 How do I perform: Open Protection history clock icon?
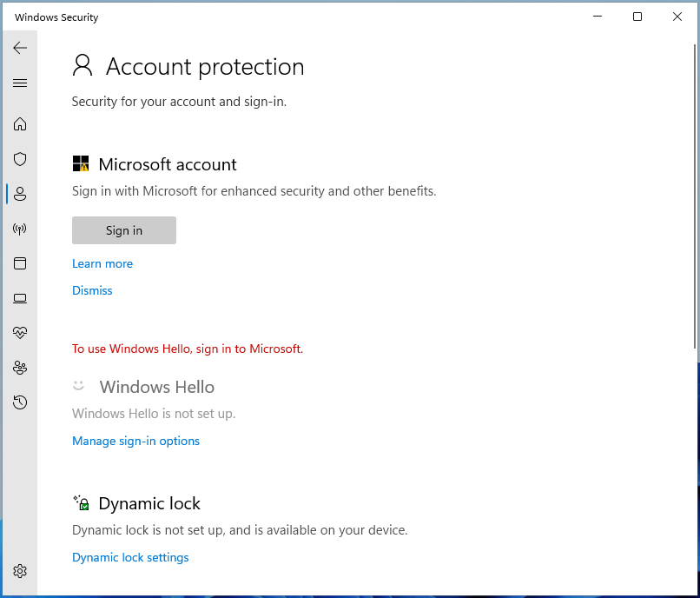(20, 402)
